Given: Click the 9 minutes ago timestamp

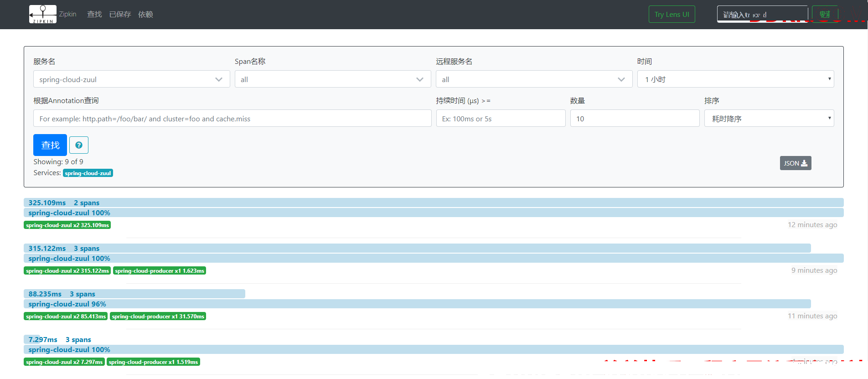Looking at the screenshot, I should coord(814,270).
